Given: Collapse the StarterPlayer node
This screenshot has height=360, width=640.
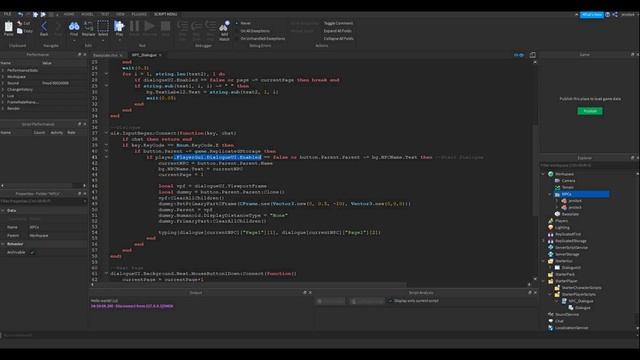Looking at the screenshot, I should (543, 281).
